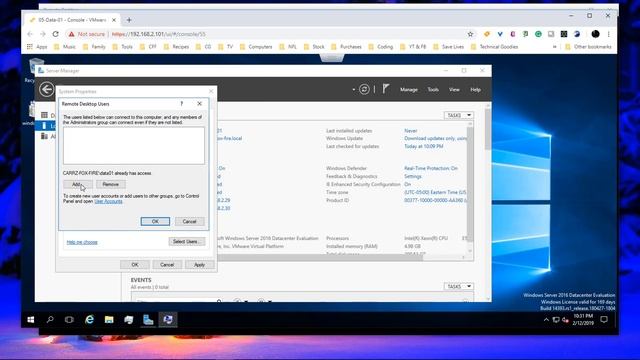Show hidden tray icons chevron
This screenshot has width=640, height=360.
pyautogui.click(x=546, y=320)
